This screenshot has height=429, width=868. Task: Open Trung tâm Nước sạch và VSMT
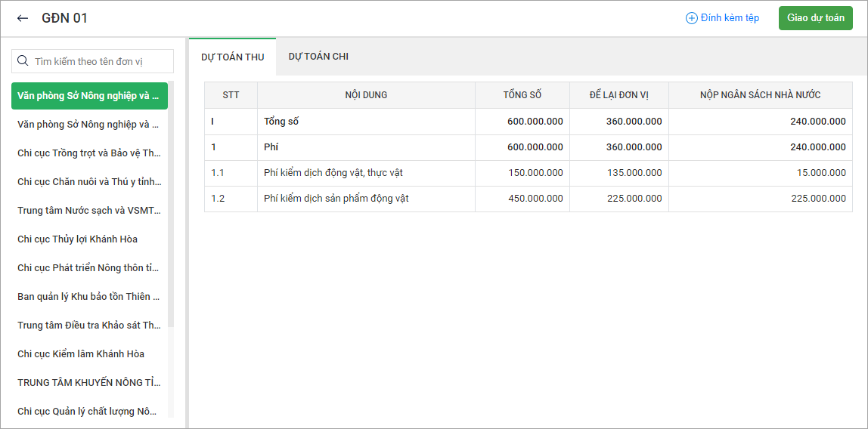pyautogui.click(x=88, y=211)
